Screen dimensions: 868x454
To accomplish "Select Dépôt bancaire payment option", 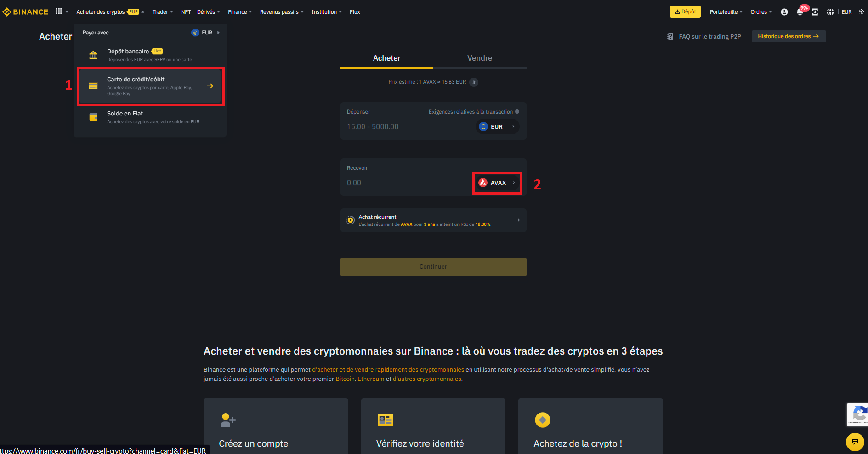I will 150,55.
